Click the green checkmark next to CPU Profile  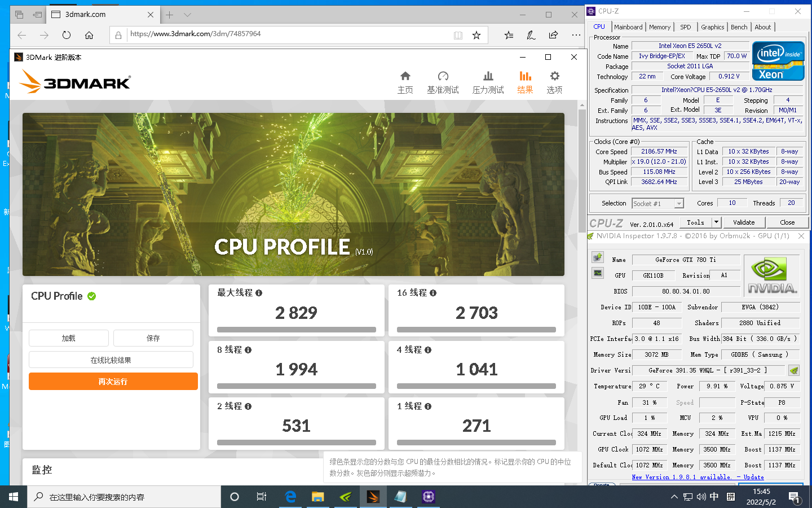92,296
